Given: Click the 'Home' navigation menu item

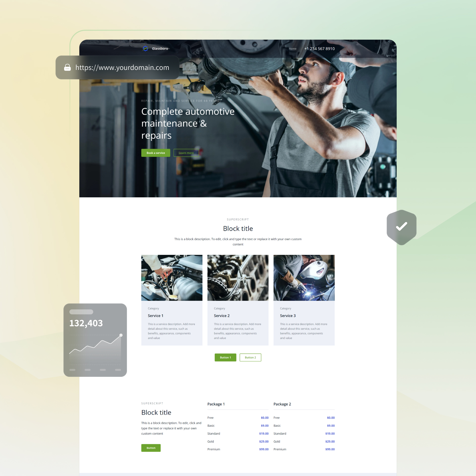Looking at the screenshot, I should pos(293,48).
